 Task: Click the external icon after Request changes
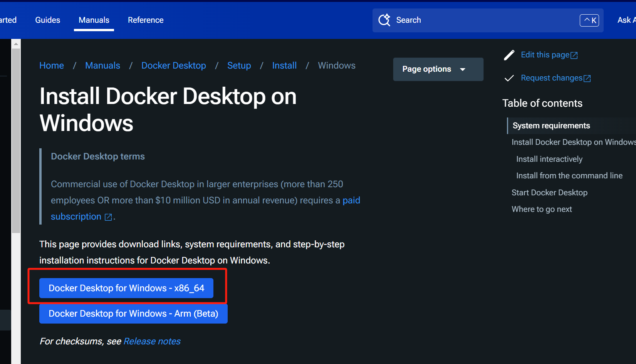587,79
